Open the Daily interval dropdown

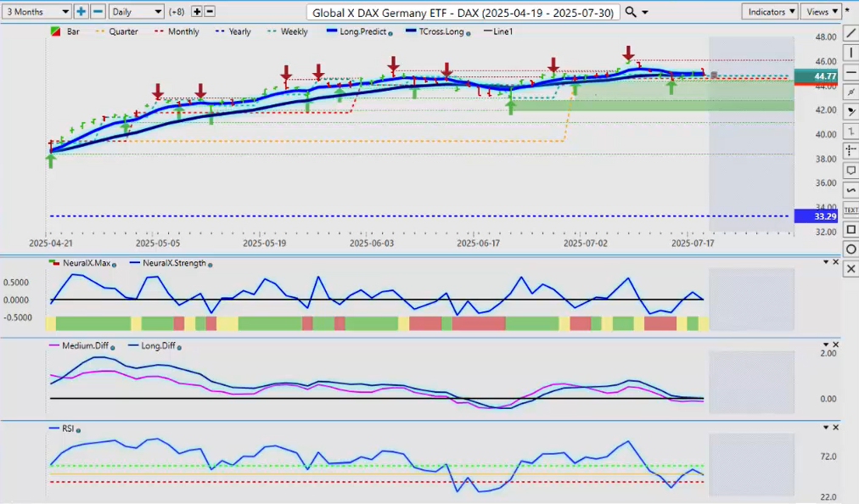136,12
